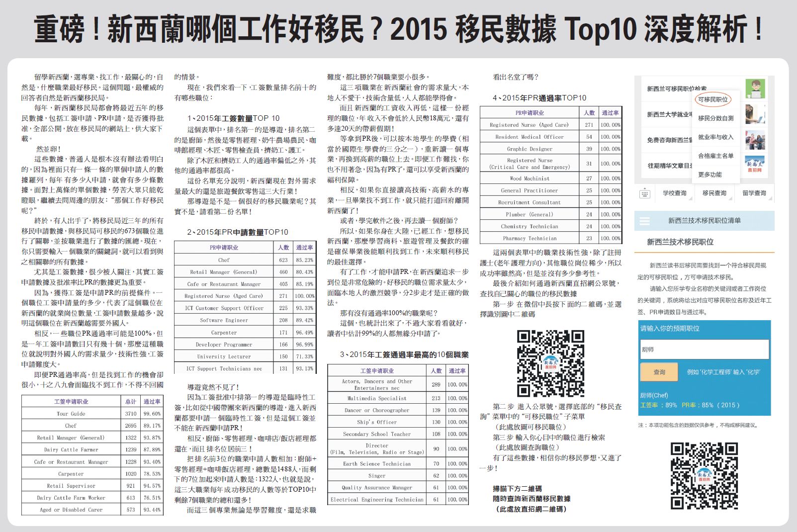Click the Pharmacy Technician row
Image resolution: width=797 pixels, height=532 pixels.
(550, 238)
